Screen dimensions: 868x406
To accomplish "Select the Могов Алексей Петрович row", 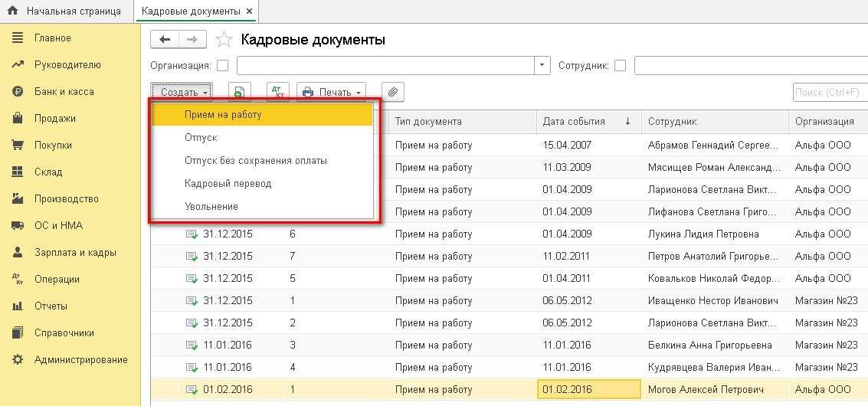I will pos(705,390).
